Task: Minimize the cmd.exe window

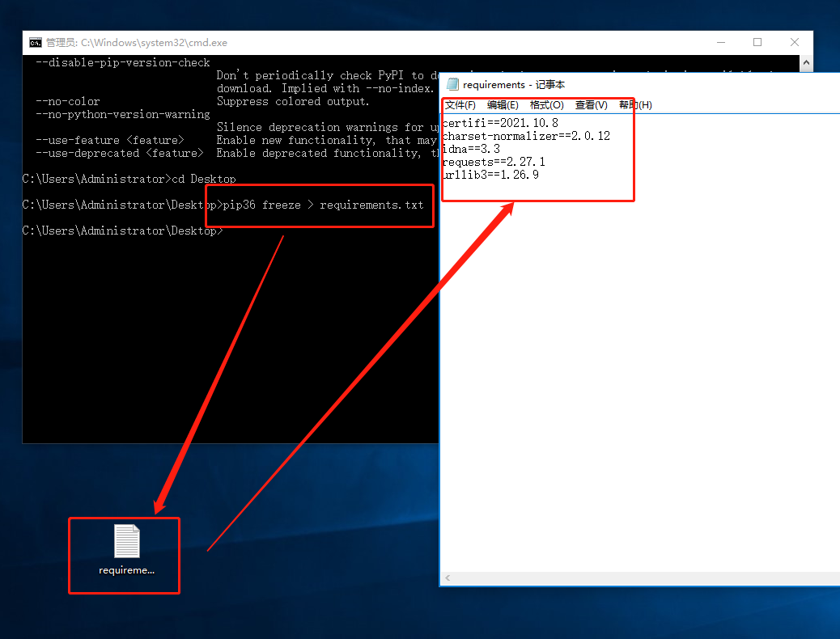Action: point(721,42)
